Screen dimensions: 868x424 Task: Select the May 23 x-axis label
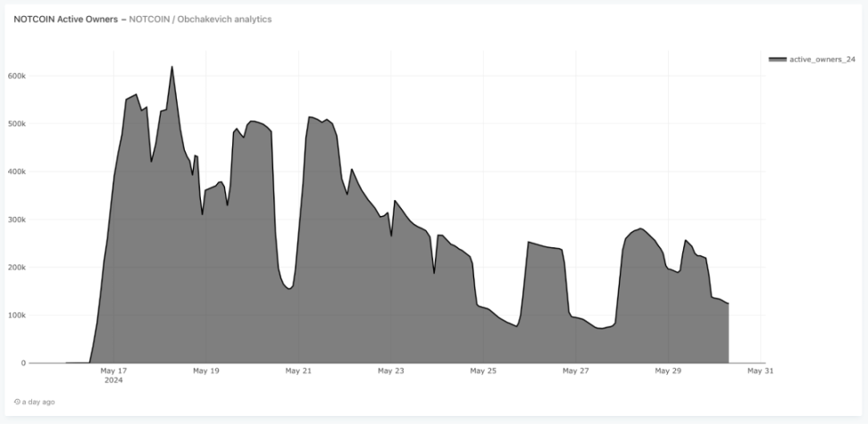coord(391,370)
